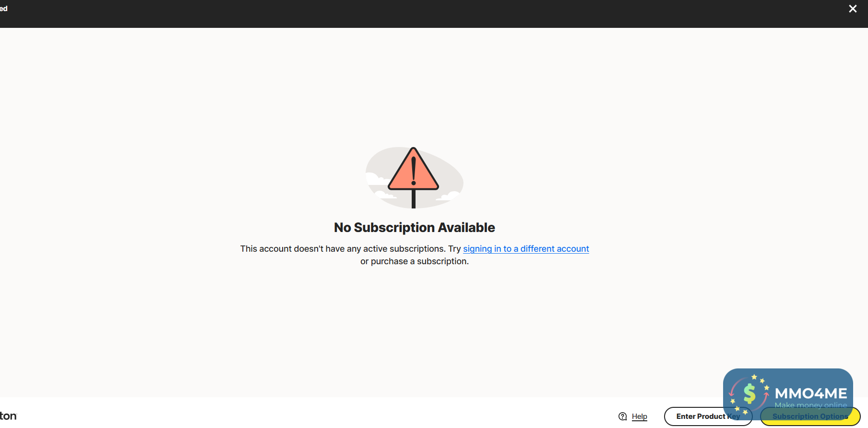The height and width of the screenshot is (428, 868).
Task: Follow the signing in to a different account link
Action: (x=526, y=249)
